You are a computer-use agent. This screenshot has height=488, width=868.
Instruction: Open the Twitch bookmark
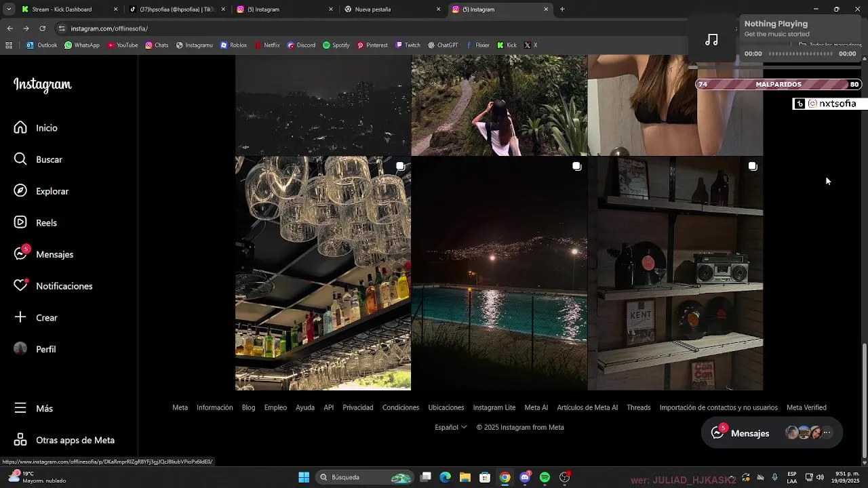408,45
